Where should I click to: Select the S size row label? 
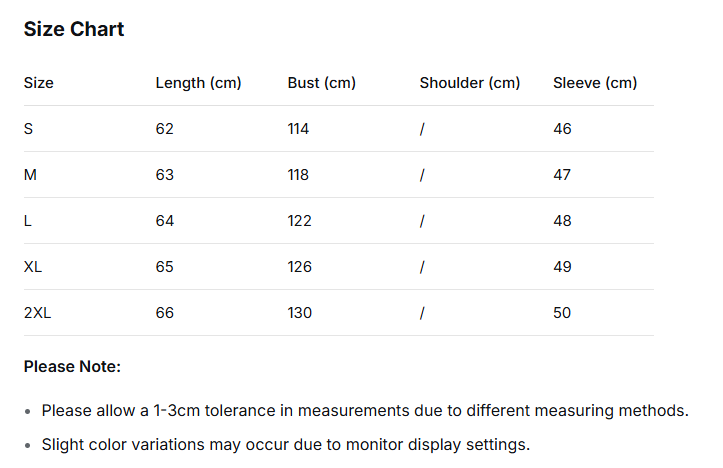pos(28,129)
